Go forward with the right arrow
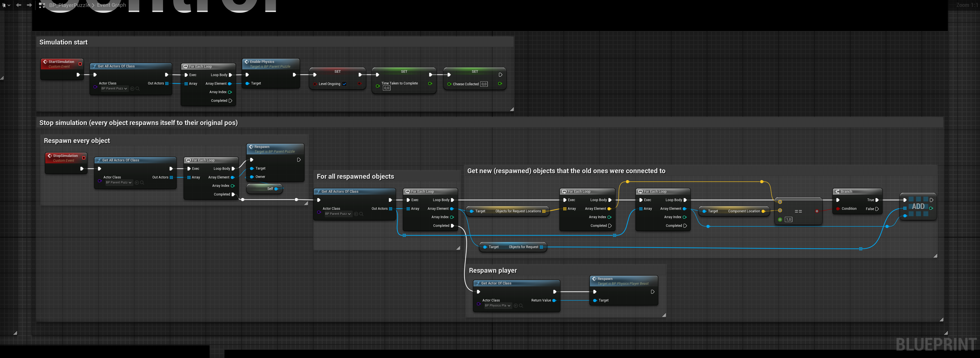Image resolution: width=980 pixels, height=358 pixels. (x=29, y=5)
